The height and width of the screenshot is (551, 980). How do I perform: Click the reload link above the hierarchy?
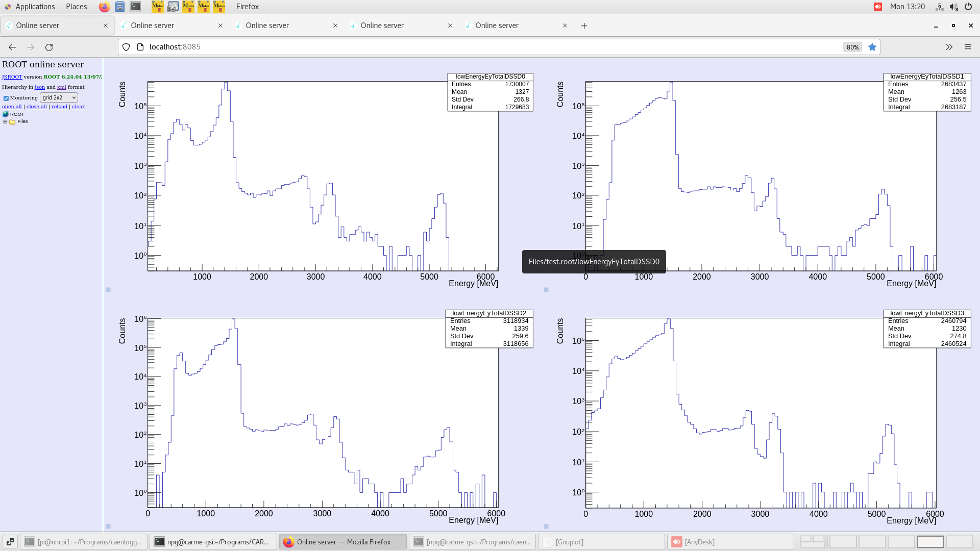[x=59, y=107]
